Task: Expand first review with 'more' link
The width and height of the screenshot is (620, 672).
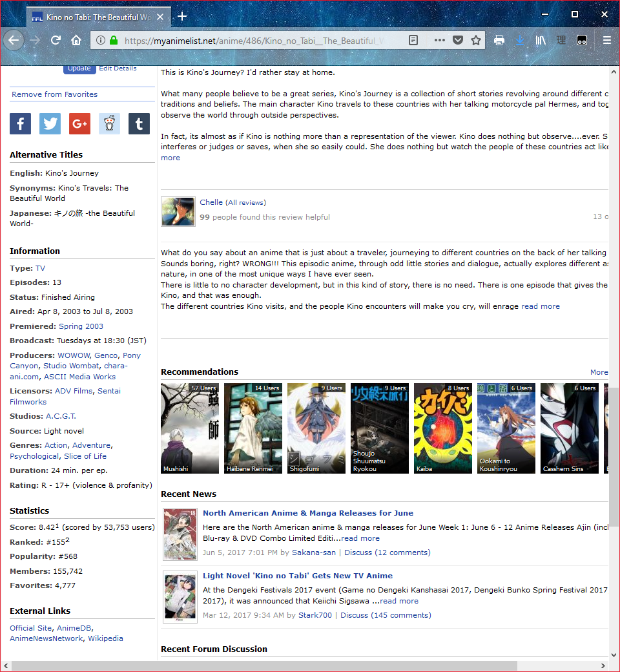Action: (170, 158)
